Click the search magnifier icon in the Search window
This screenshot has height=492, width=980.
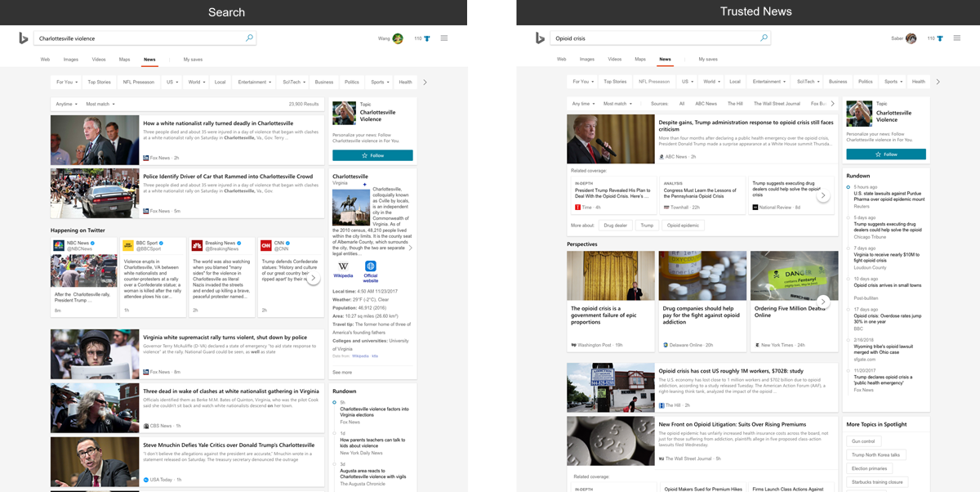[x=250, y=38]
